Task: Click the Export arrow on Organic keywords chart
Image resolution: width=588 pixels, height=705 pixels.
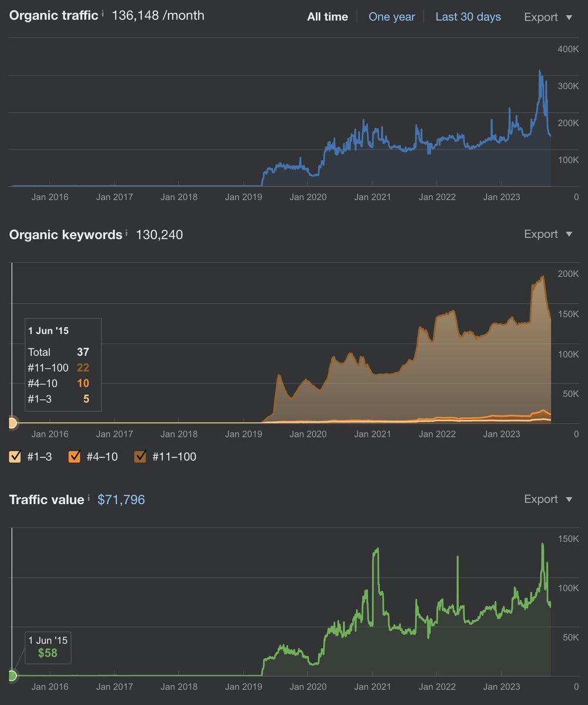Action: pyautogui.click(x=568, y=234)
